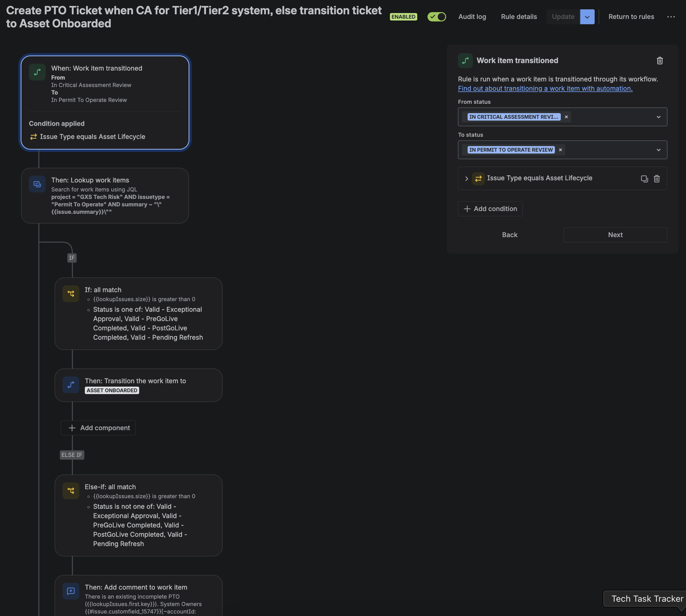
Task: Click the IN PERMIT TO OPERATE REVIEW tag
Action: [511, 149]
